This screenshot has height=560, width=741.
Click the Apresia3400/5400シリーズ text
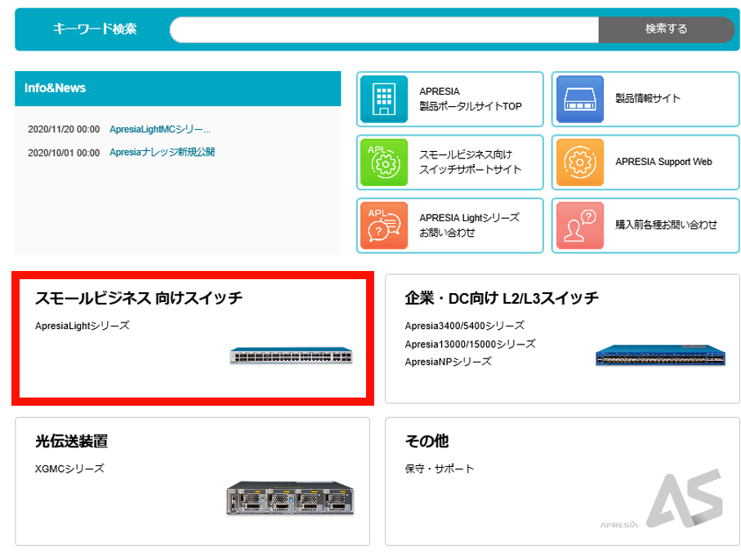(465, 326)
